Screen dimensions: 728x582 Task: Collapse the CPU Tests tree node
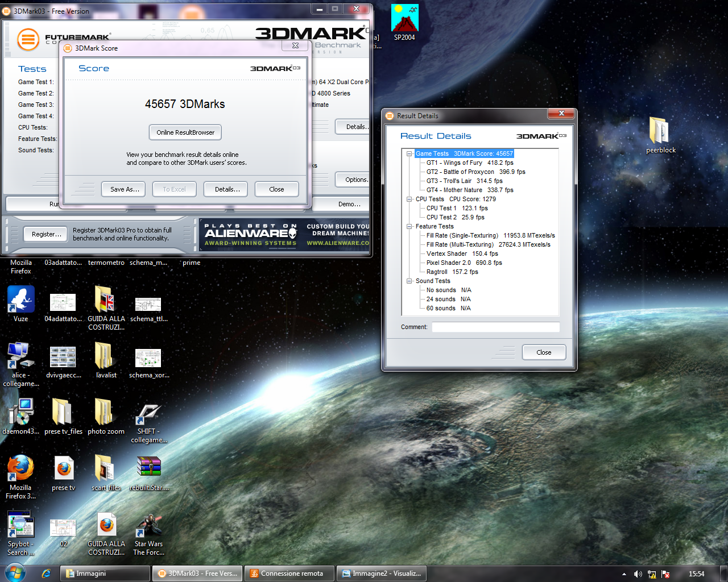pos(409,199)
